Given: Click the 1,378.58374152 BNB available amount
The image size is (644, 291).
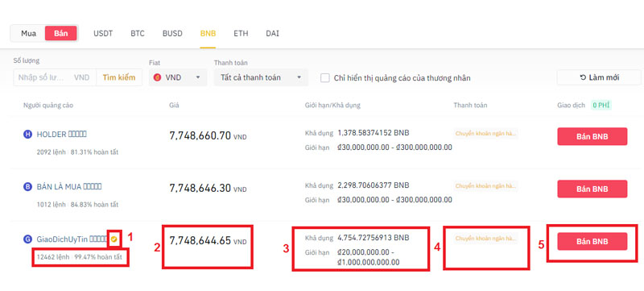Looking at the screenshot, I should tap(374, 133).
